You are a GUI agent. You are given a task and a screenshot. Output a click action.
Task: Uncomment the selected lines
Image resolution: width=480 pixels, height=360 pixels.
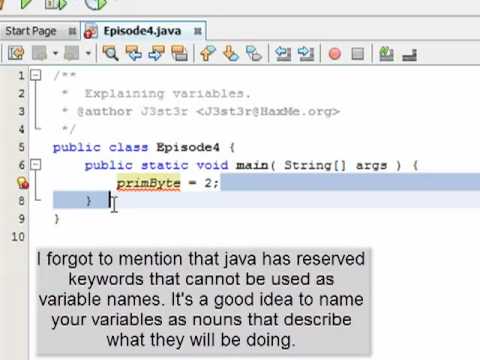[409, 55]
